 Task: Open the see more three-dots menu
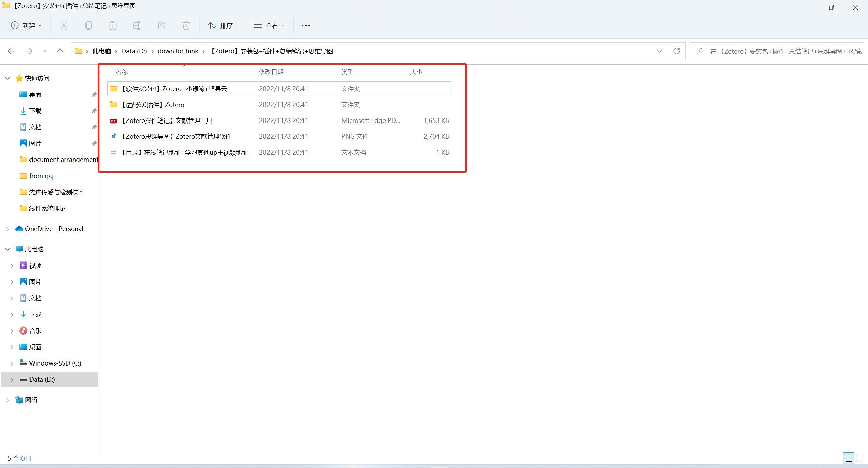coord(306,26)
